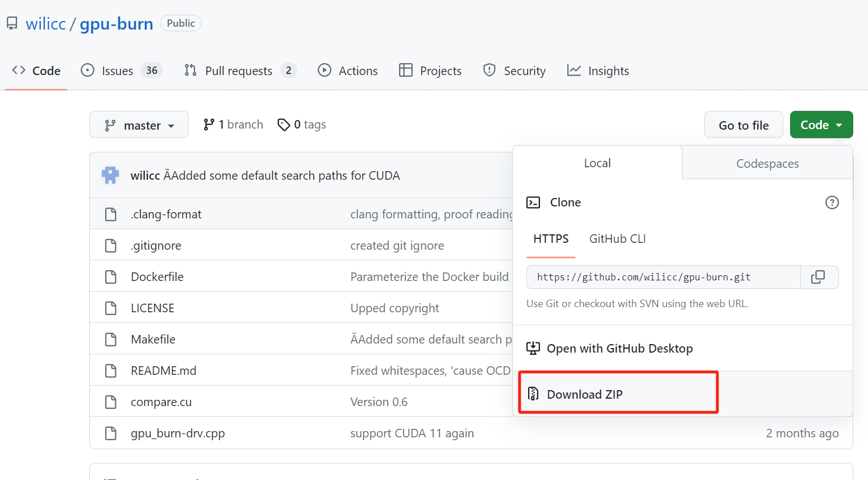Viewport: 868px width, 480px height.
Task: Open the clone help question mark icon
Action: tap(832, 202)
